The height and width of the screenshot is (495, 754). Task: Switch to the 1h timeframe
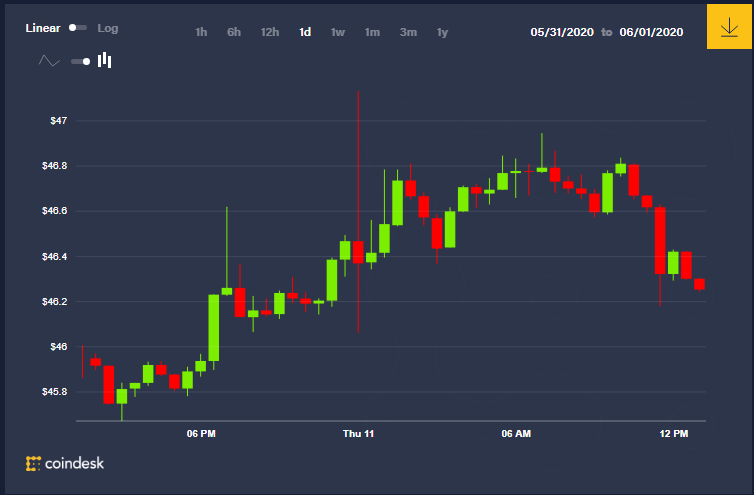point(201,32)
